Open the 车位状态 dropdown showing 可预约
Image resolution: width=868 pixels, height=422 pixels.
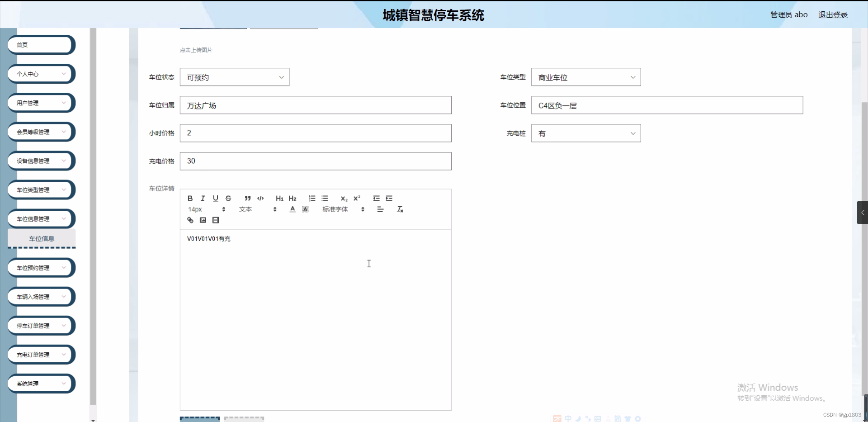(235, 77)
